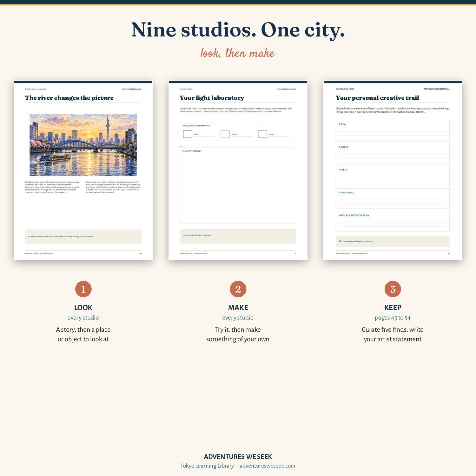Click the 'A view' writing field
The height and width of the screenshot is (476, 476).
coord(393,130)
